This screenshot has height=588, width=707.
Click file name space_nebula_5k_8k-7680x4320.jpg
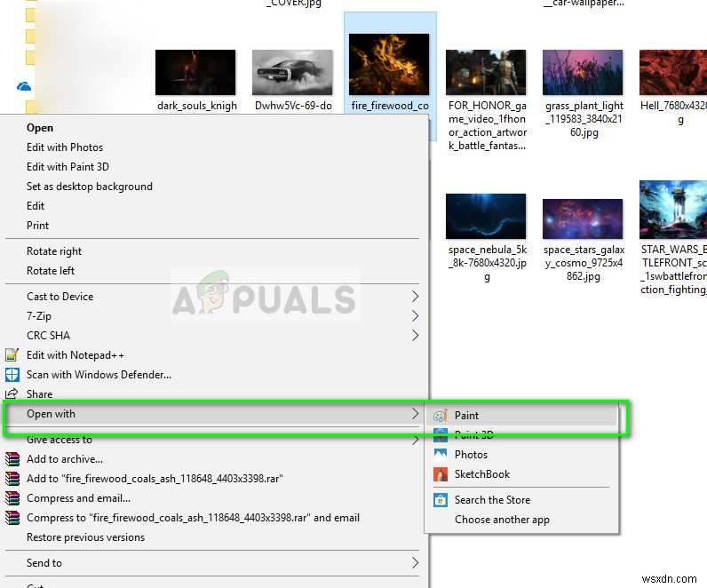[x=487, y=263]
